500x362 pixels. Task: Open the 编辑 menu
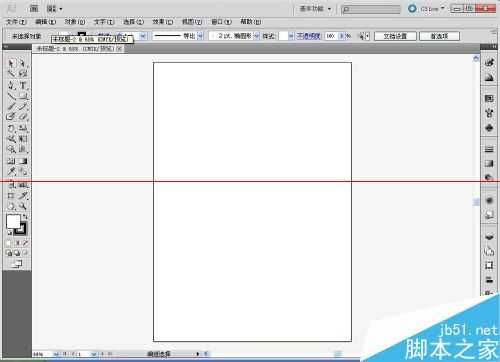click(46, 22)
